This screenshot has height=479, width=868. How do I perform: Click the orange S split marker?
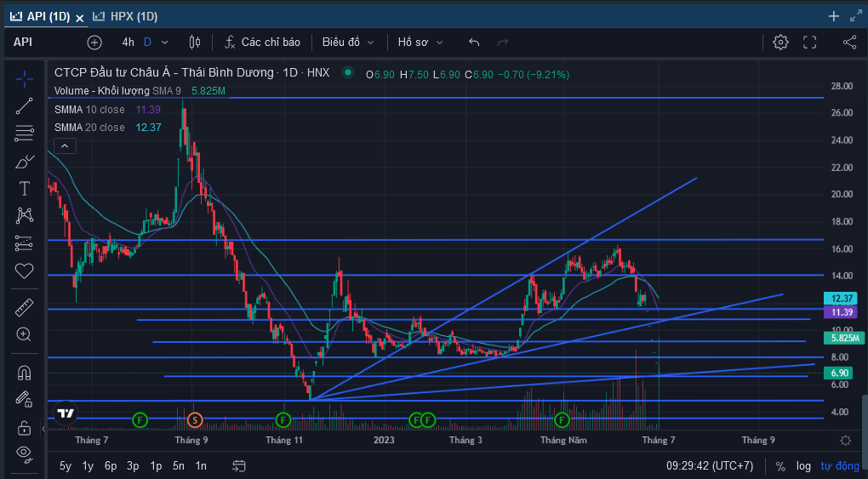point(194,420)
